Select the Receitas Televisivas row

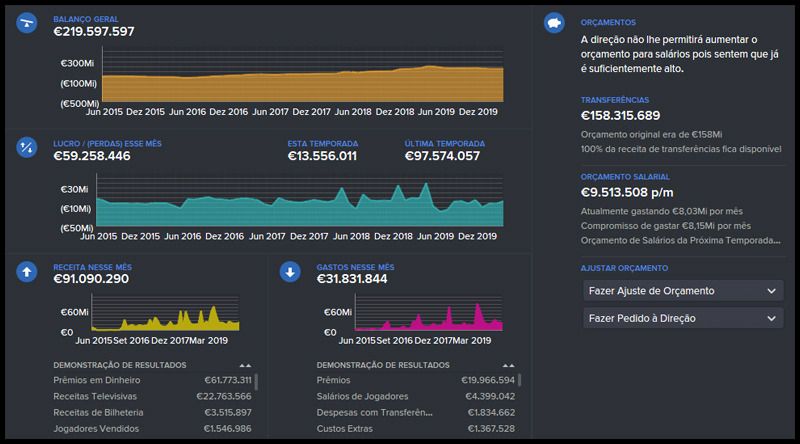tap(96, 397)
